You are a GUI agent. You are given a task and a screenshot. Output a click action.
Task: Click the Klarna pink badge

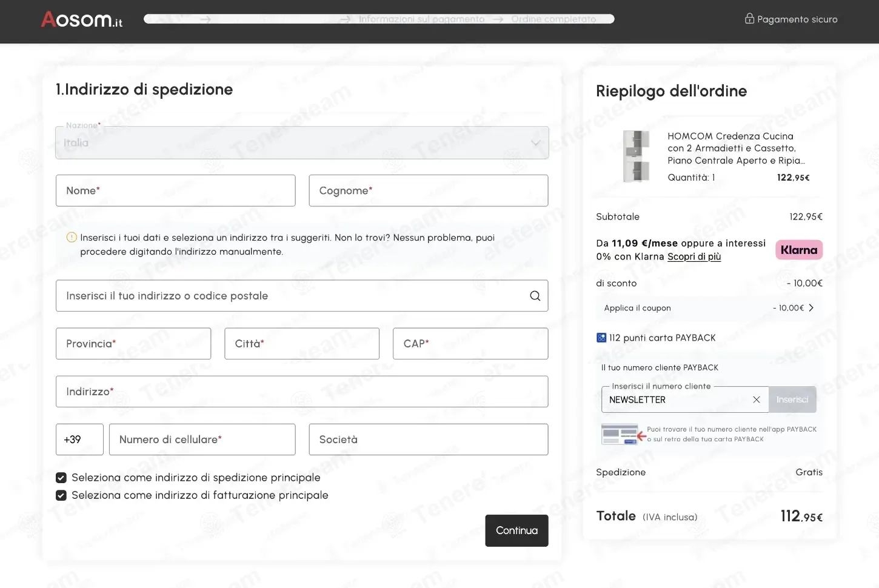(x=798, y=250)
